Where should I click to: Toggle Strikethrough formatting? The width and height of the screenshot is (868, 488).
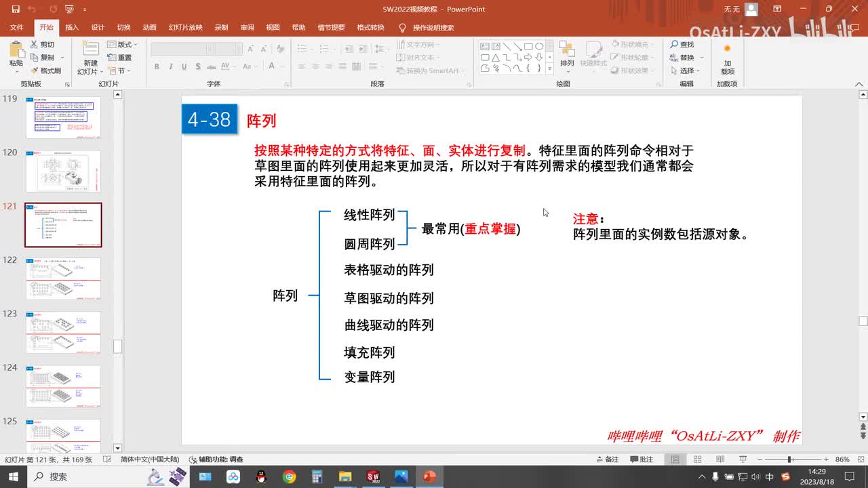coord(212,66)
